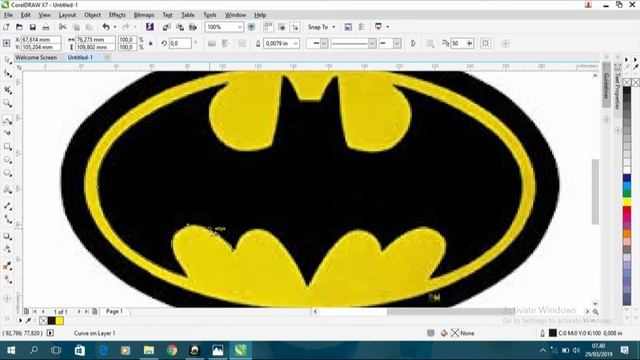Click the rotation angle input field
This screenshot has height=360, width=640.
pos(180,43)
